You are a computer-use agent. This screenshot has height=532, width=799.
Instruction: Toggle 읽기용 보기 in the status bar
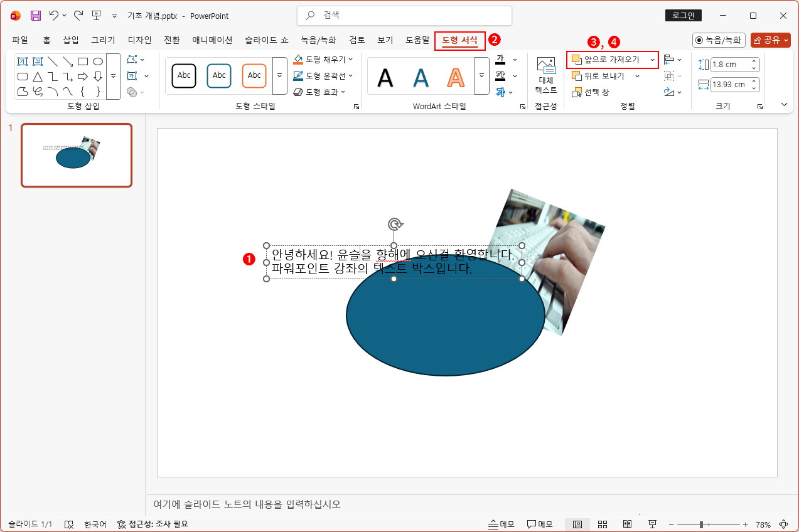(x=627, y=524)
